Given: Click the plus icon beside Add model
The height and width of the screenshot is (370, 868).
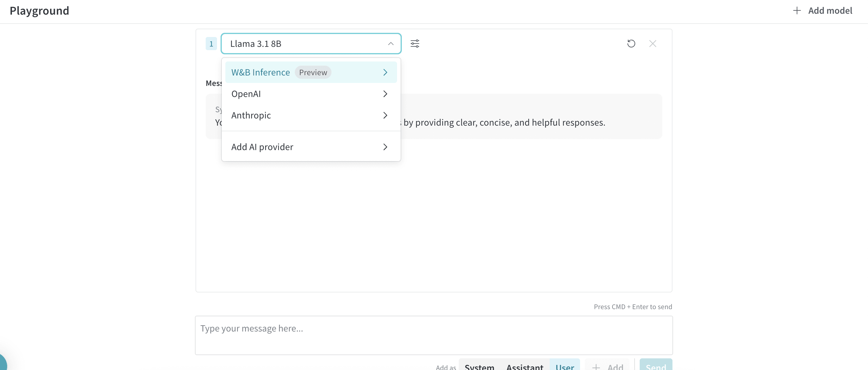Looking at the screenshot, I should tap(796, 10).
